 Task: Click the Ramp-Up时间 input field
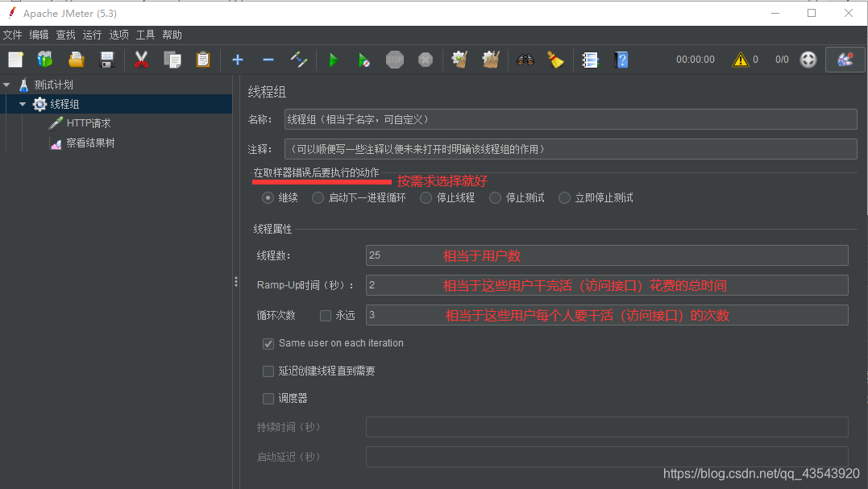point(607,285)
